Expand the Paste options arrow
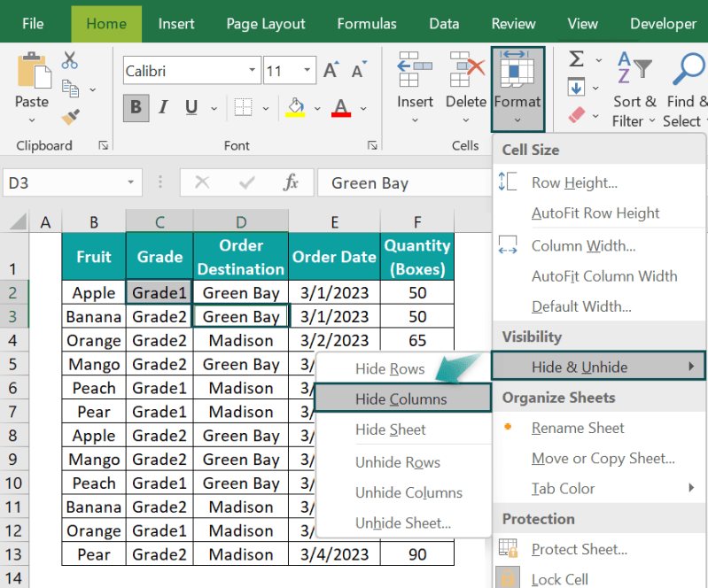The width and height of the screenshot is (708, 588). pos(32,120)
